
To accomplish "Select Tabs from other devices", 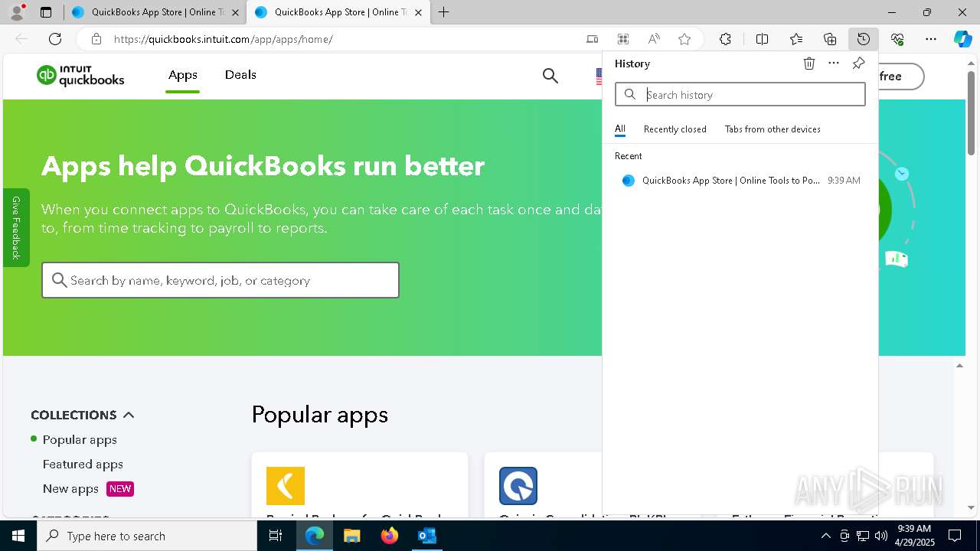I will tap(773, 129).
